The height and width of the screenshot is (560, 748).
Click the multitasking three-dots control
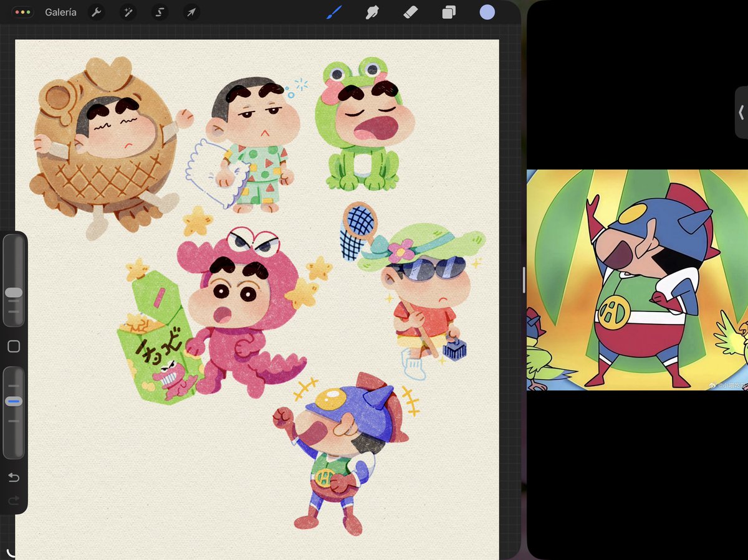point(22,12)
